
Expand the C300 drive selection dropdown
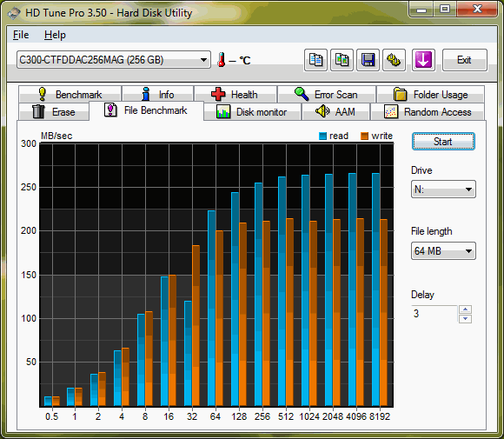pos(114,60)
